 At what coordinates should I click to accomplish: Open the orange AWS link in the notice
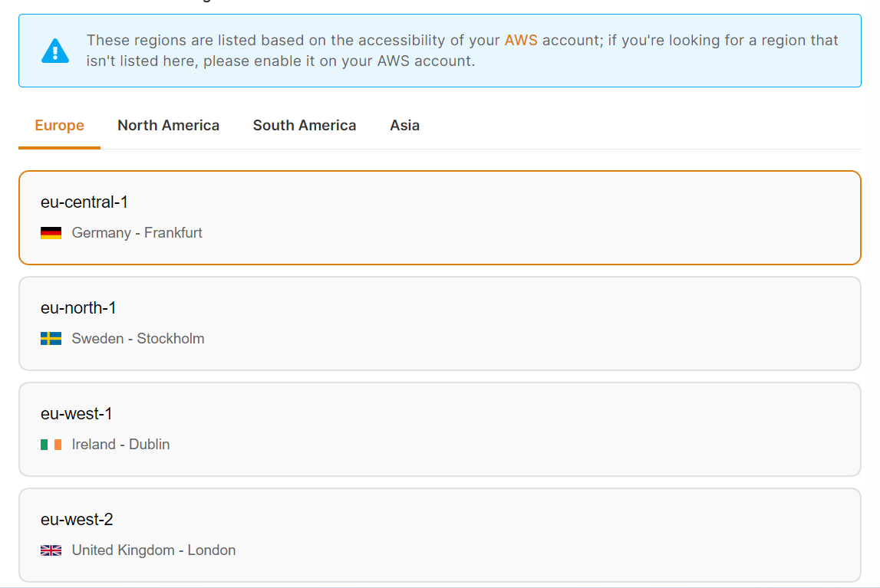point(520,40)
